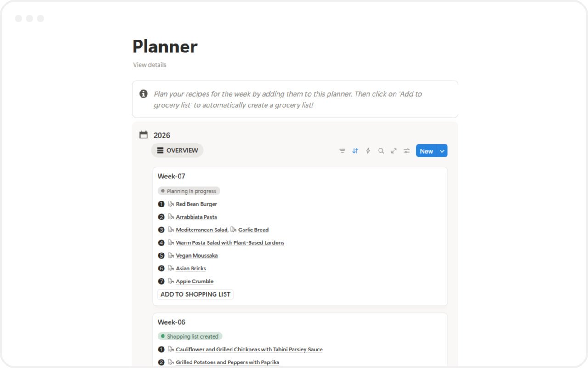The height and width of the screenshot is (368, 588).
Task: Open the filter icon in database toolbar
Action: tap(342, 151)
